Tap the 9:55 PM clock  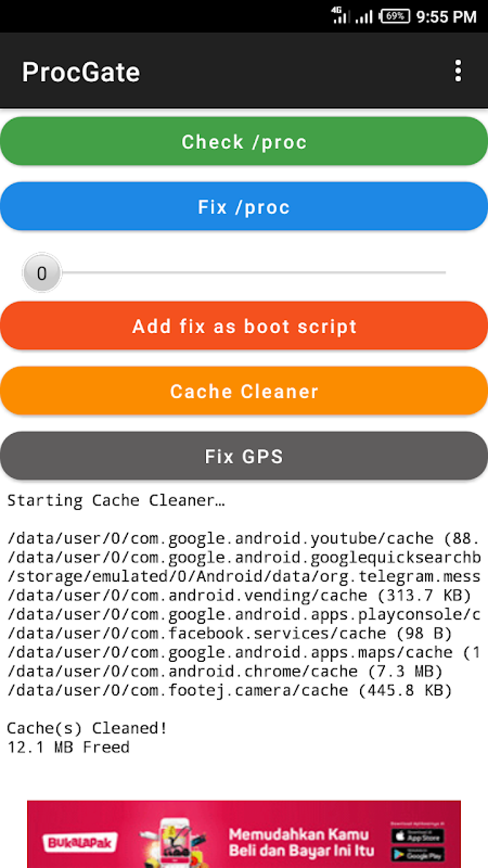pyautogui.click(x=446, y=17)
